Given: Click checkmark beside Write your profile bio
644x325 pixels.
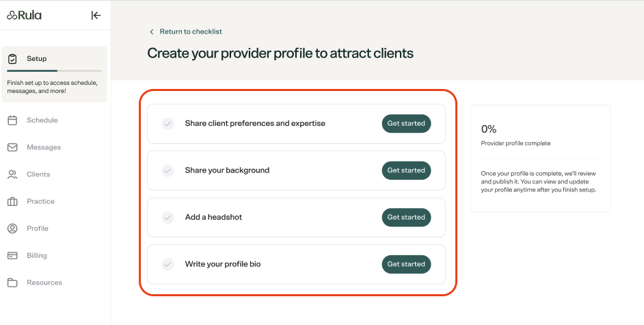Looking at the screenshot, I should tap(167, 264).
